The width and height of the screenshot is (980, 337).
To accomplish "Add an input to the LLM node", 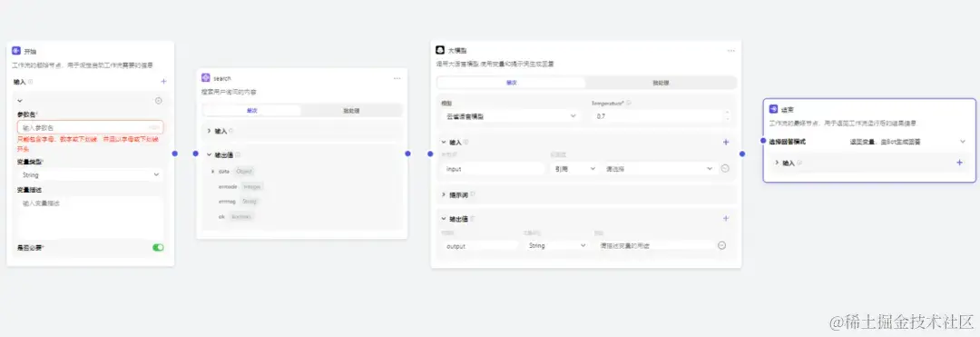I will click(726, 142).
